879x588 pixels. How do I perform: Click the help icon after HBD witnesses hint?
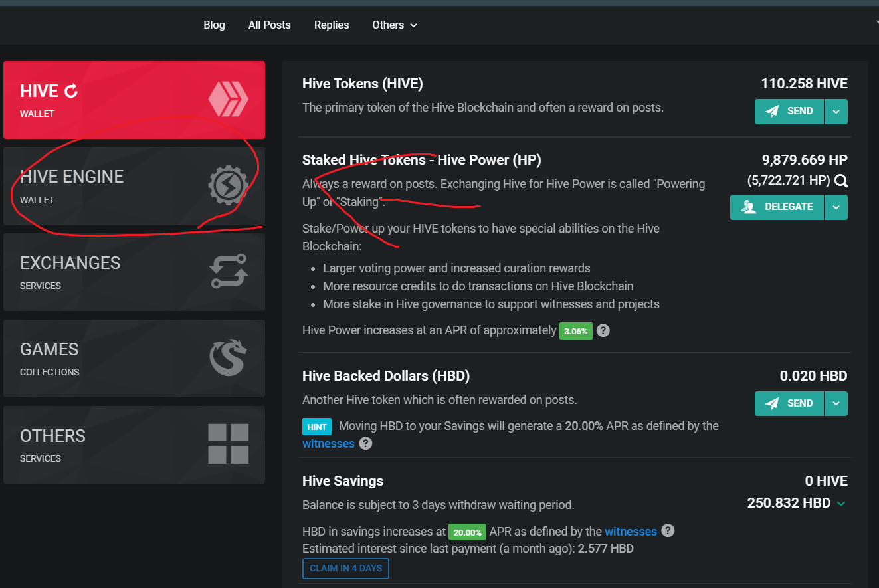click(365, 443)
